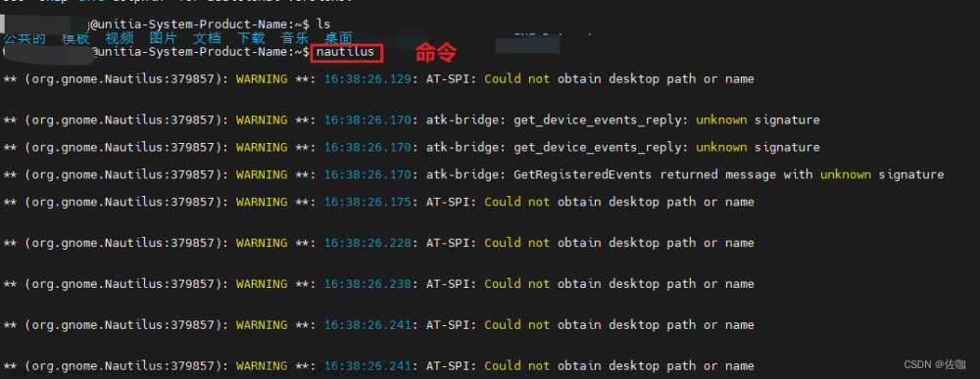This screenshot has width=980, height=379.
Task: Select the 桌面 directory name
Action: click(x=339, y=39)
